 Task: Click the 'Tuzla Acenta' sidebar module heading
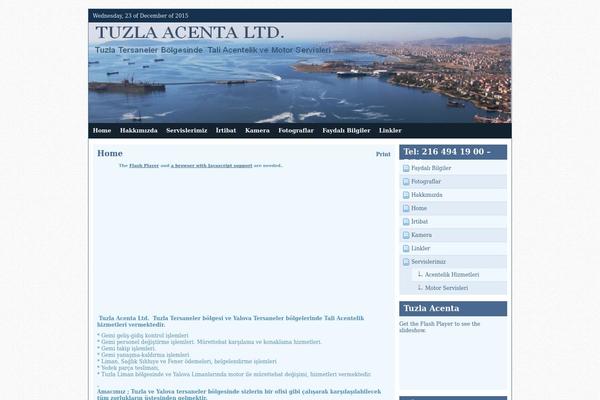(x=453, y=309)
